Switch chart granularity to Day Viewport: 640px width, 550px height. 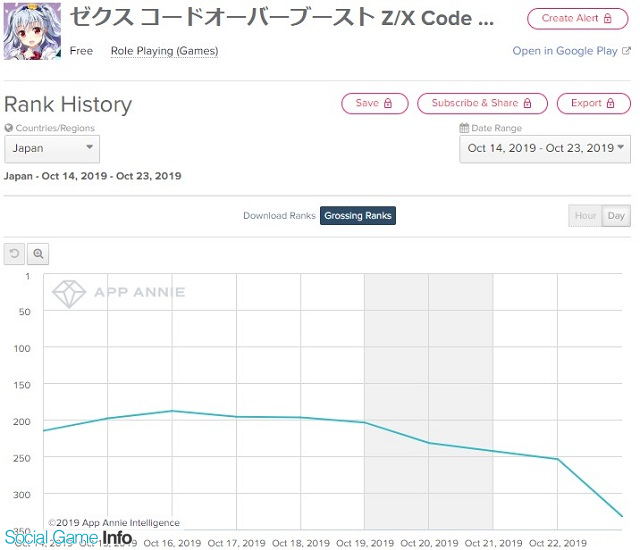pyautogui.click(x=616, y=215)
